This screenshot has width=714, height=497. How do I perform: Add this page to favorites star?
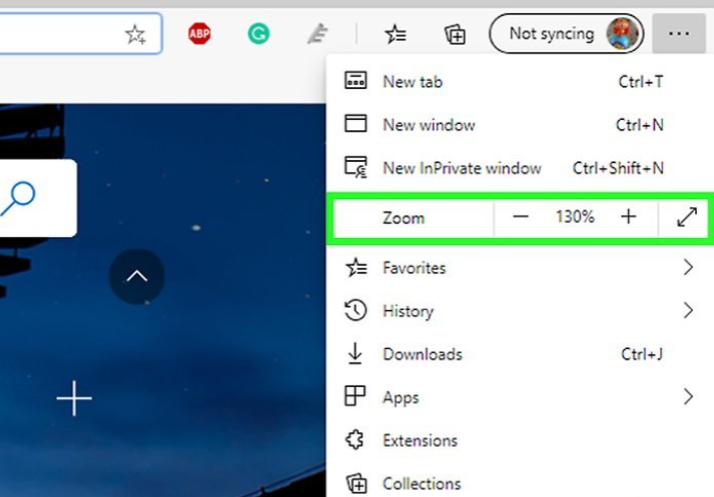[136, 34]
